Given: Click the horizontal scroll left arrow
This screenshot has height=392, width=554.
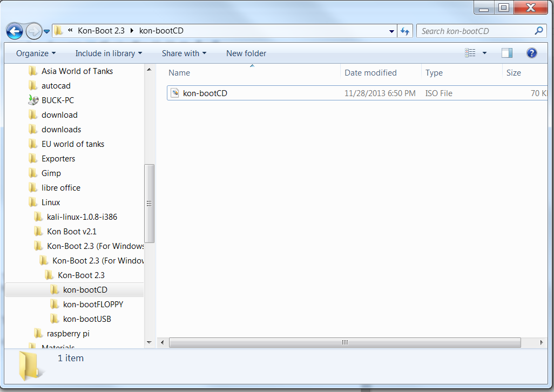Looking at the screenshot, I should [162, 342].
